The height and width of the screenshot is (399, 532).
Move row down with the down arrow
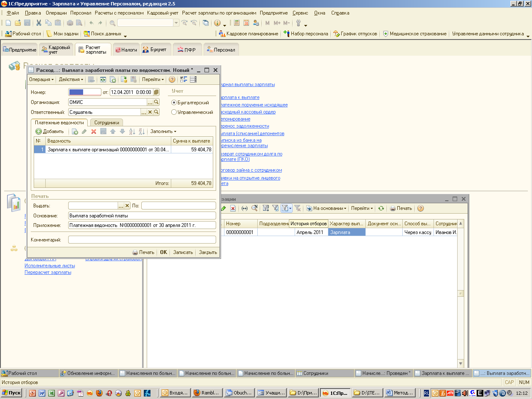click(x=122, y=131)
